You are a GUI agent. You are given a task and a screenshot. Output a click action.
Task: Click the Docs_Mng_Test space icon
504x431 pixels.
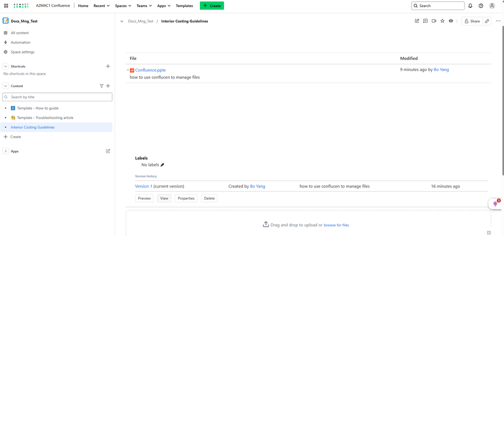click(x=6, y=21)
